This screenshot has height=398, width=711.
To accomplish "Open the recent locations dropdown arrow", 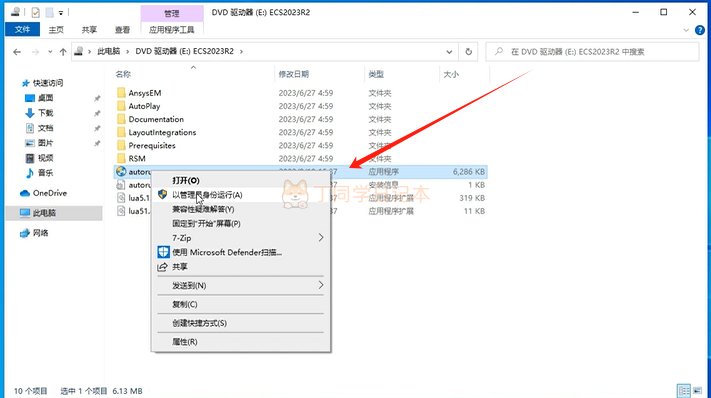I will [50, 52].
